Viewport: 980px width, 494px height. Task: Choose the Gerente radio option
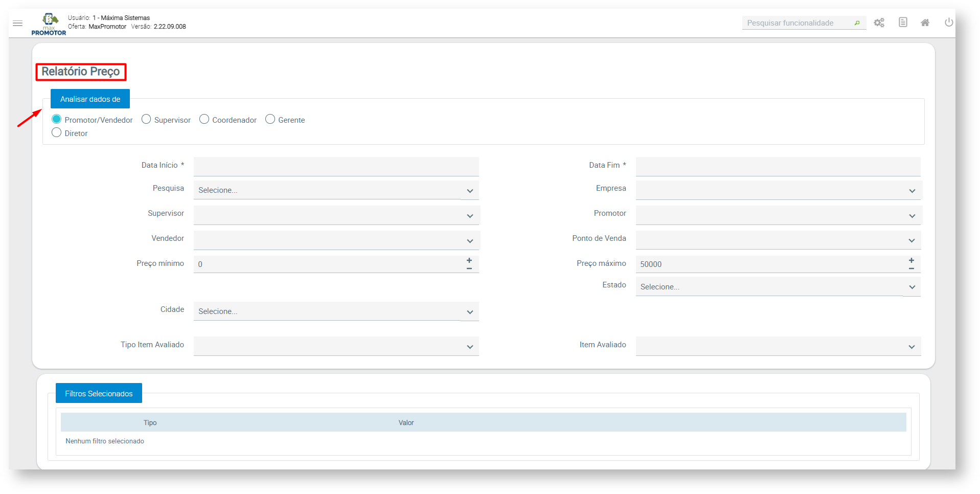tap(270, 119)
